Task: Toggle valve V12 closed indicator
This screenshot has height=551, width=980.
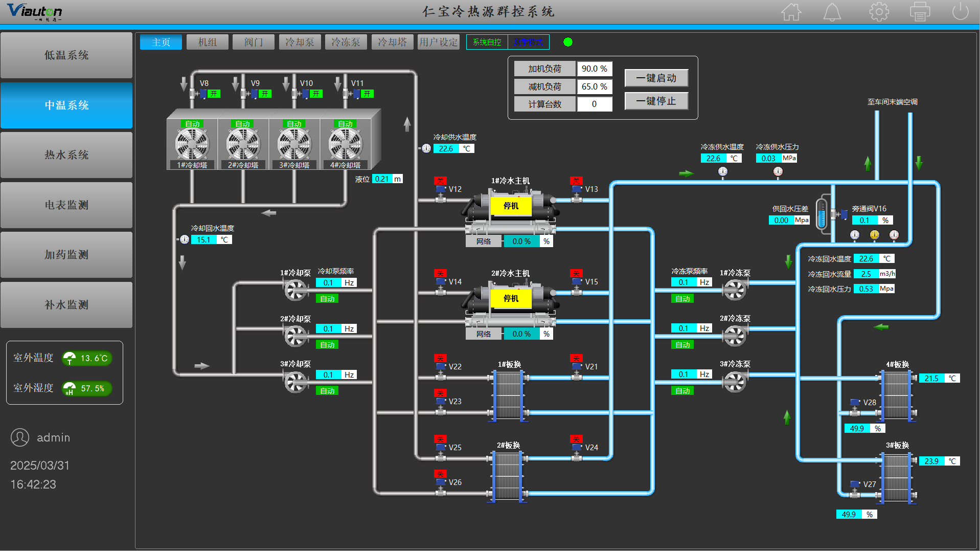Action: click(440, 181)
